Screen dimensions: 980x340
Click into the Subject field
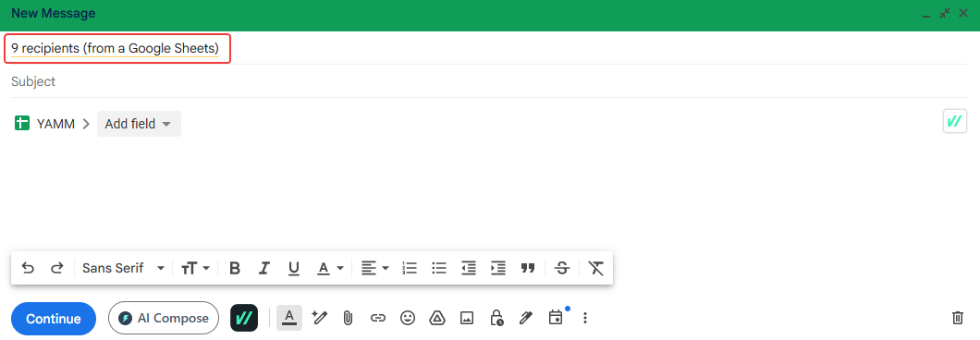489,82
